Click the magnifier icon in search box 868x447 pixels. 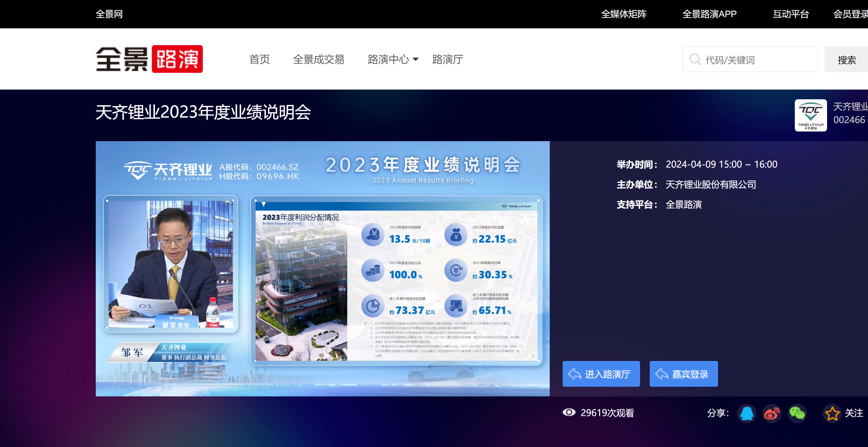tap(695, 60)
